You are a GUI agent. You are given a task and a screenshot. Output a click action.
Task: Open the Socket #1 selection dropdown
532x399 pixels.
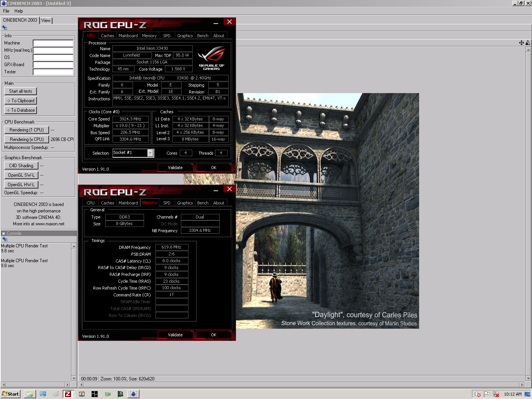tap(150, 153)
